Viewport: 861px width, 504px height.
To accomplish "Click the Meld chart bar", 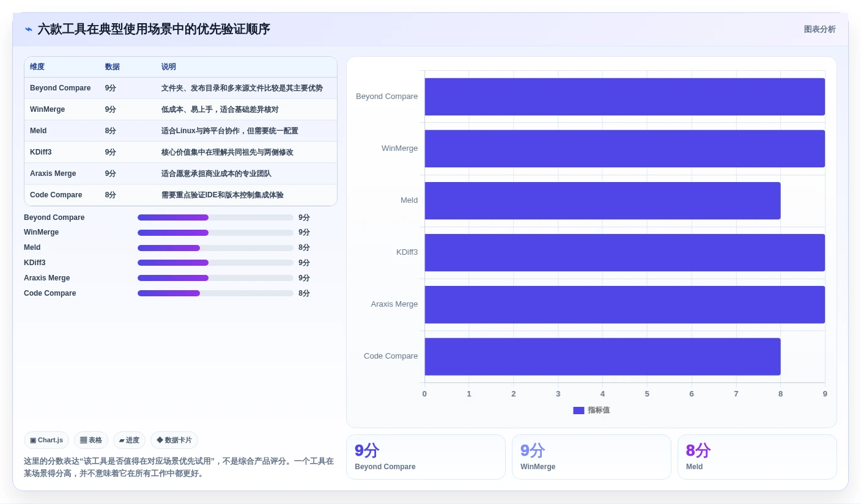I will tap(602, 200).
